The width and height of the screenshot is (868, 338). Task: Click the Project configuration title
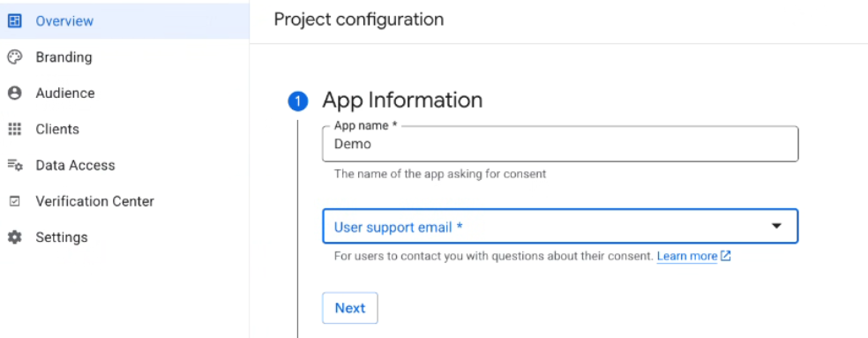point(359,19)
